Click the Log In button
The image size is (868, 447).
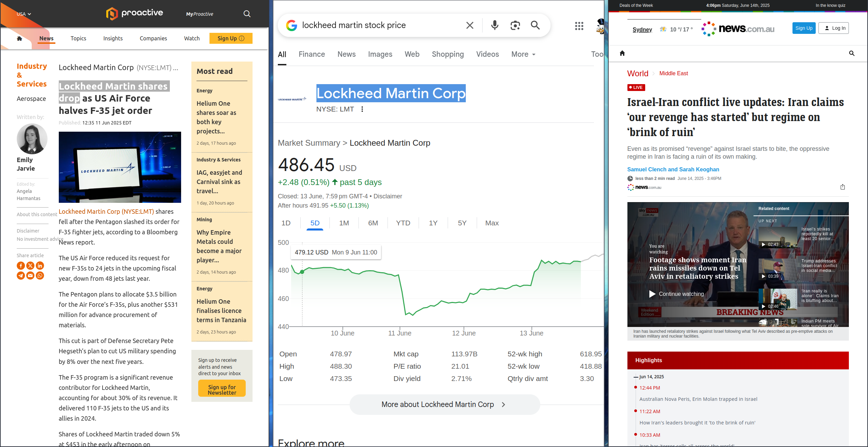[x=833, y=28]
